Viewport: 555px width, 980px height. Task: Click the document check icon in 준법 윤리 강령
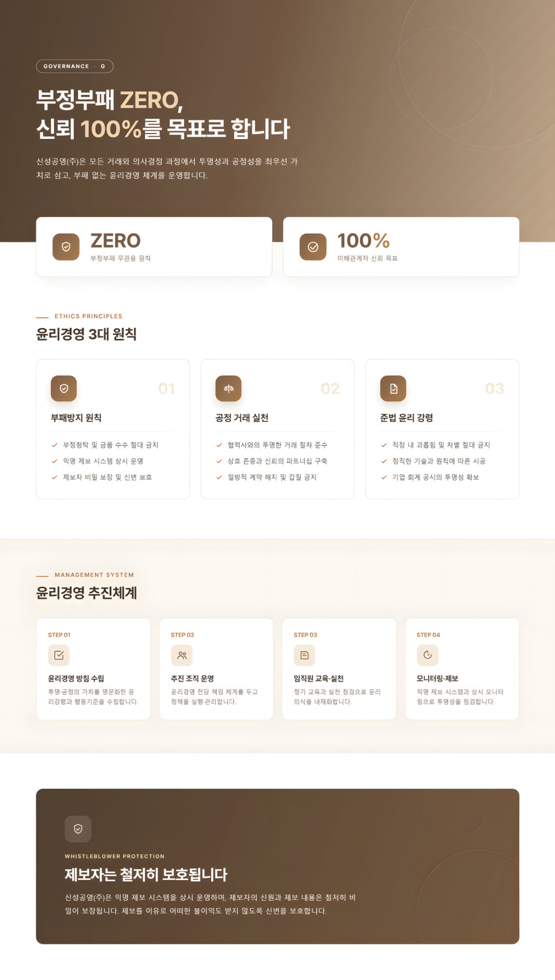pos(393,388)
